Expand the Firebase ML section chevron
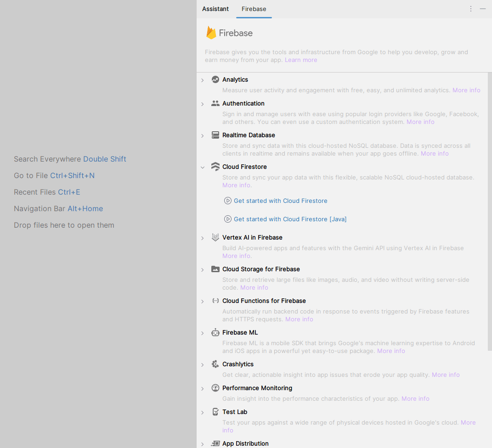 (x=203, y=333)
